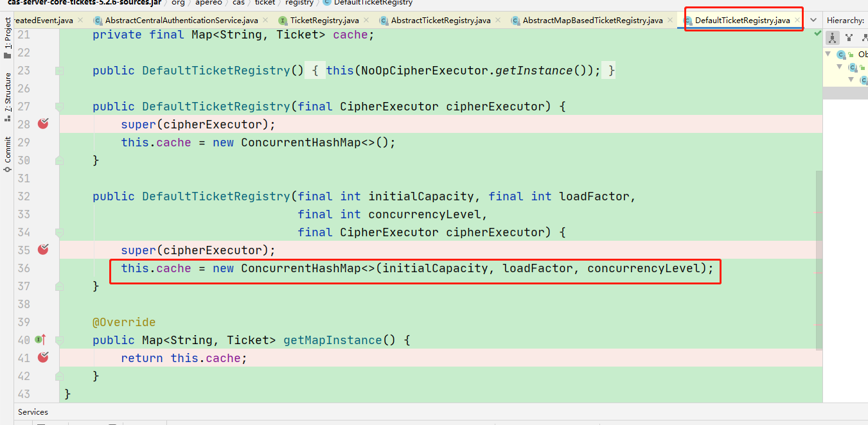Collapse the fold marker at line 34
Screen dimensions: 868x425
tap(59, 232)
